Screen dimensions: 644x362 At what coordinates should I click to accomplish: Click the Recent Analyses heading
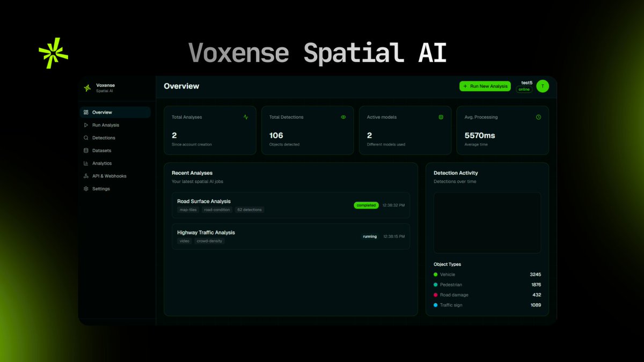click(192, 173)
